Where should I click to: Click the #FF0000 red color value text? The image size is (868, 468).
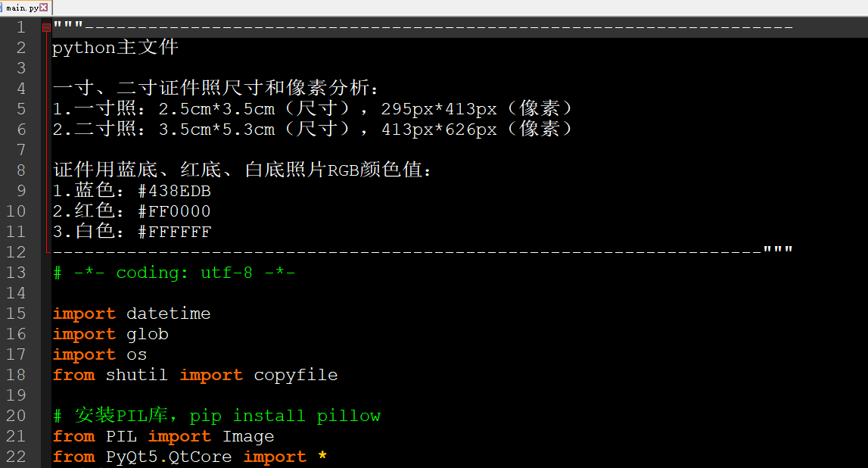[x=174, y=211]
